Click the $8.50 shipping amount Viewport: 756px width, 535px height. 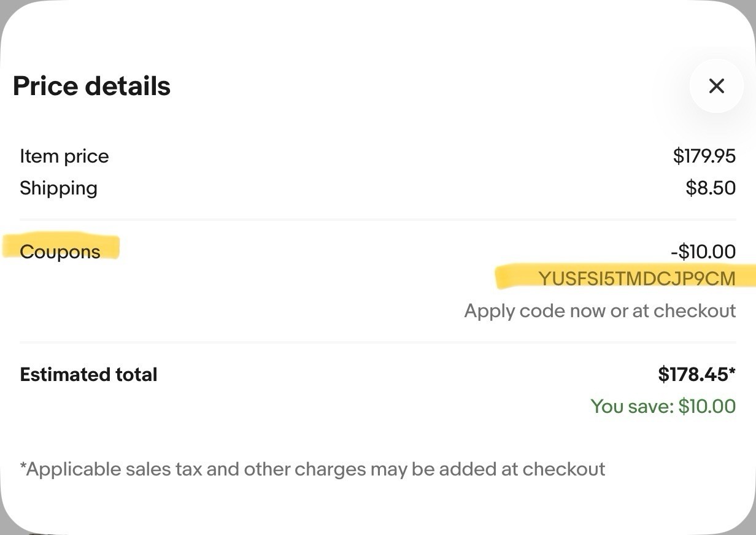(x=711, y=188)
